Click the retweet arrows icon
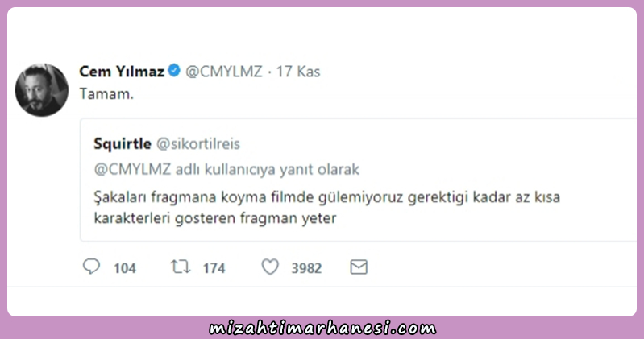 181,267
